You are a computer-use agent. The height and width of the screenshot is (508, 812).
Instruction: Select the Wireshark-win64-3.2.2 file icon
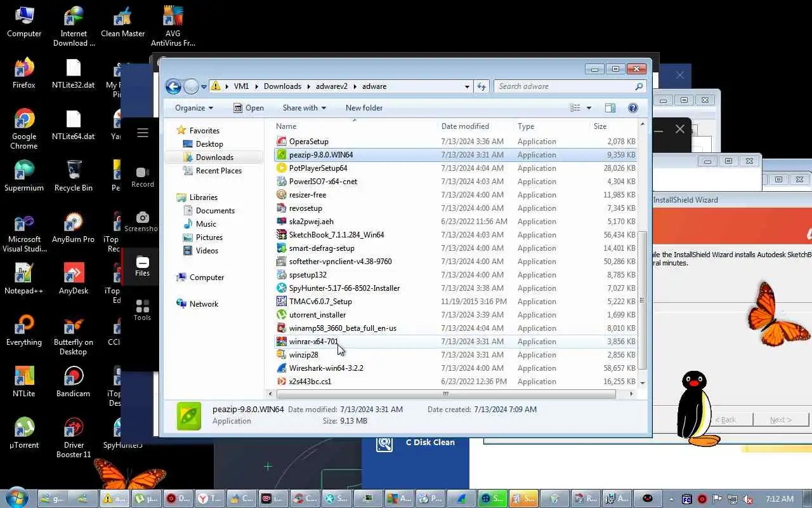282,368
